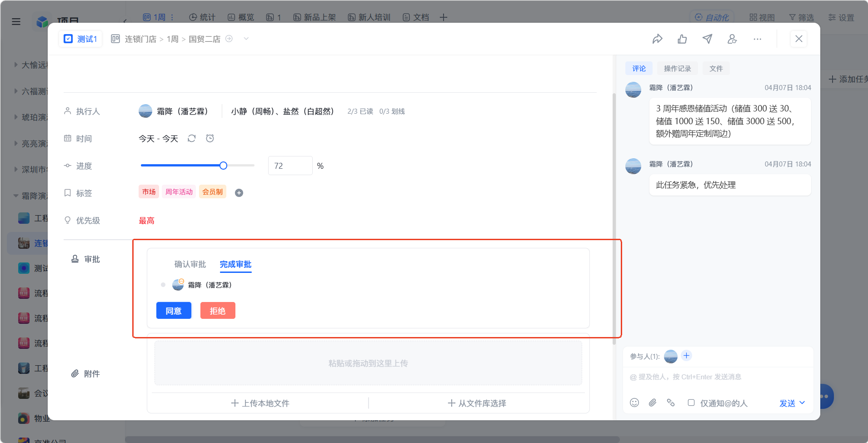Click collaborators 小静（周畅）、盐然（白超然）
Image resolution: width=868 pixels, height=443 pixels.
(x=283, y=111)
